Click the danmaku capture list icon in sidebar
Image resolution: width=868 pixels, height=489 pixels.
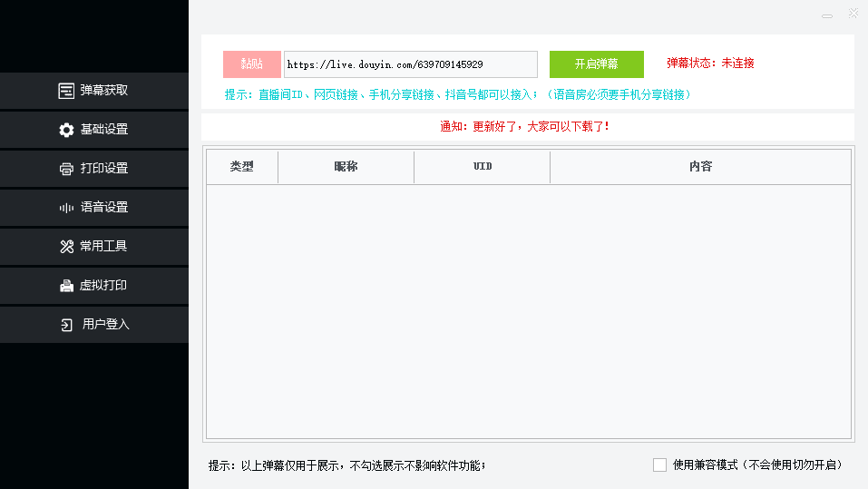(x=66, y=91)
